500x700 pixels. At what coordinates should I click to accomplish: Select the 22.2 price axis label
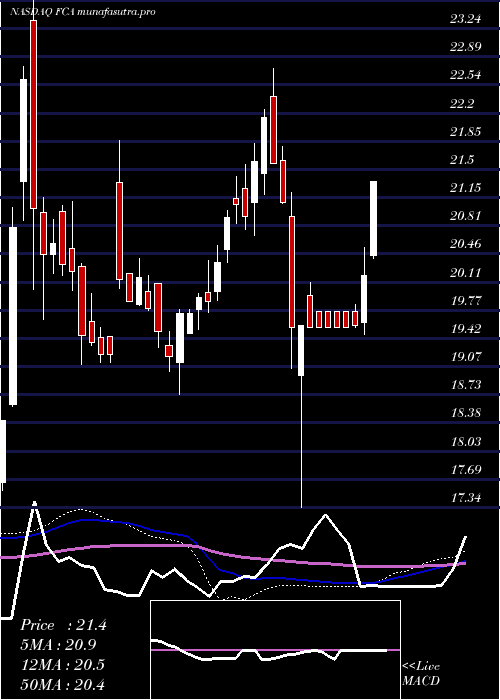tap(462, 104)
